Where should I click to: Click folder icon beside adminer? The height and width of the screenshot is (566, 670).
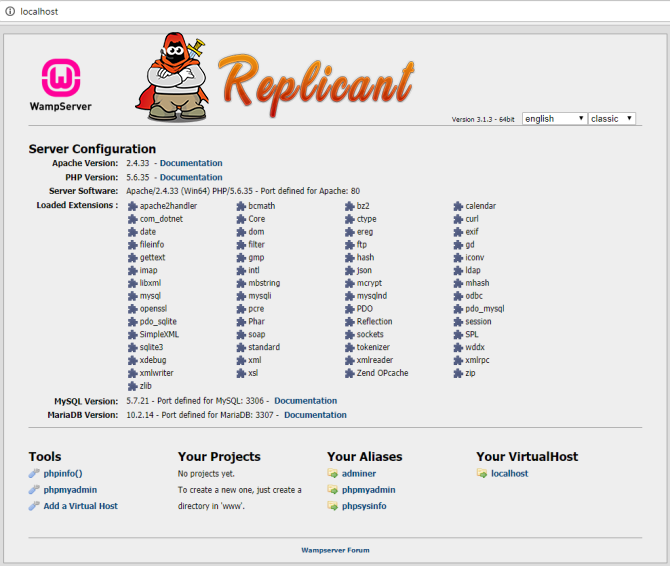click(332, 473)
